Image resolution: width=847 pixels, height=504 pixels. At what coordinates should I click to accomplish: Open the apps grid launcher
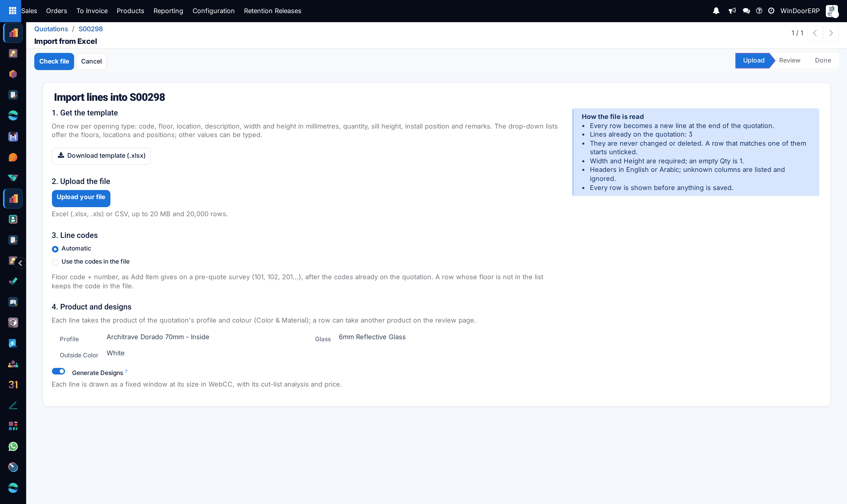12,11
